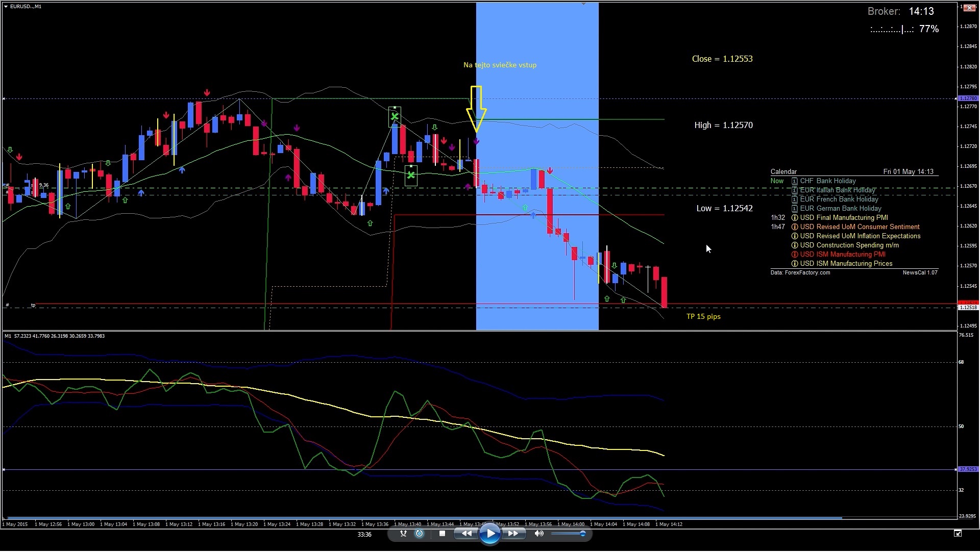The image size is (980, 553).
Task: Click the fast-forward button
Action: coord(513,534)
